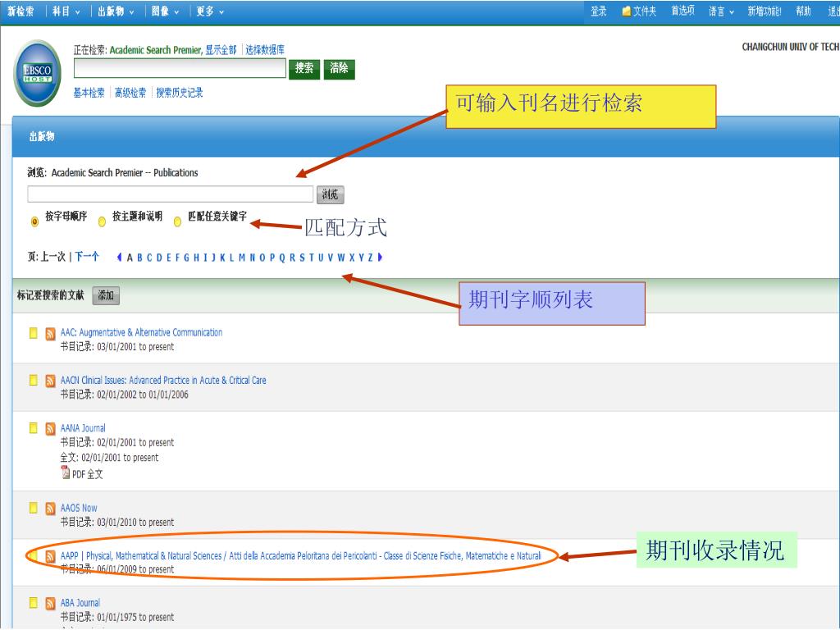
Task: Expand the 语言 dropdown menu
Action: click(721, 11)
